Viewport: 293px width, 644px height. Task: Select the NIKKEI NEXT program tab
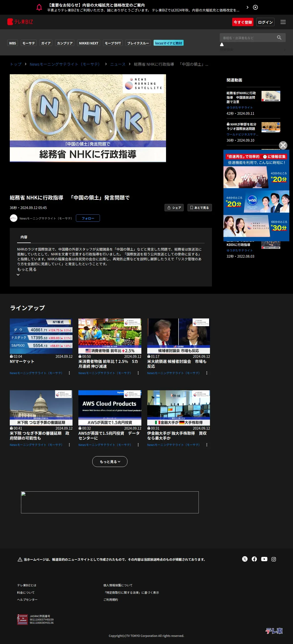coord(88,43)
